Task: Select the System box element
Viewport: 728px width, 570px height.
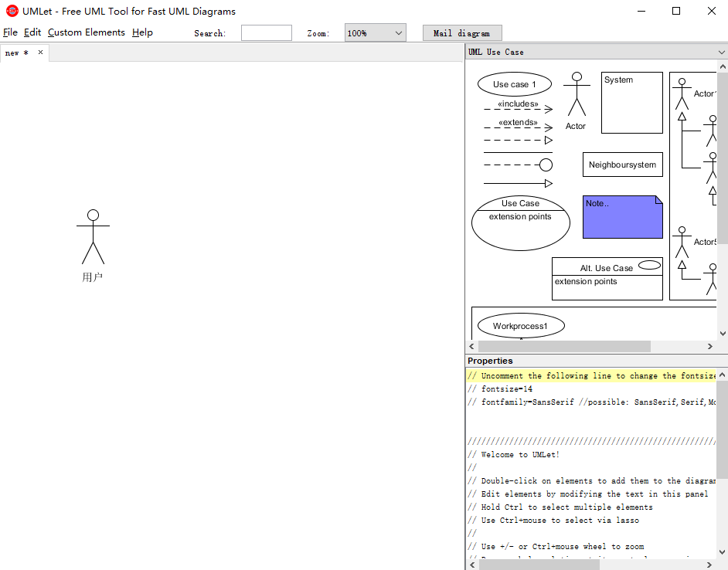Action: pos(632,103)
